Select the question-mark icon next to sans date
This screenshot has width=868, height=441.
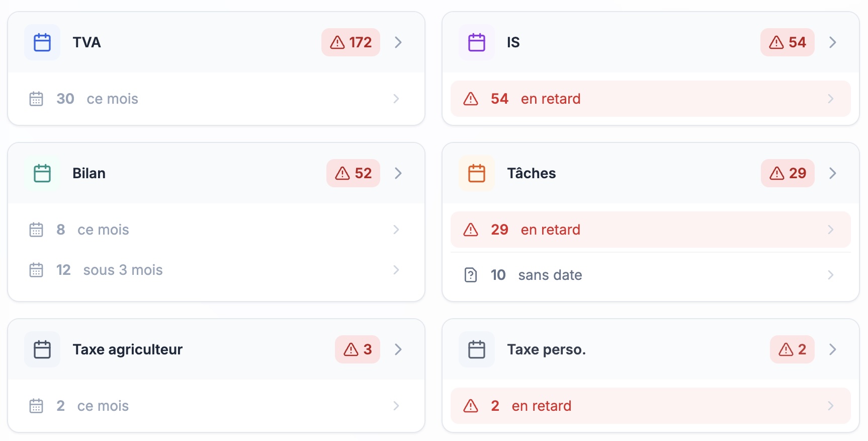[470, 275]
